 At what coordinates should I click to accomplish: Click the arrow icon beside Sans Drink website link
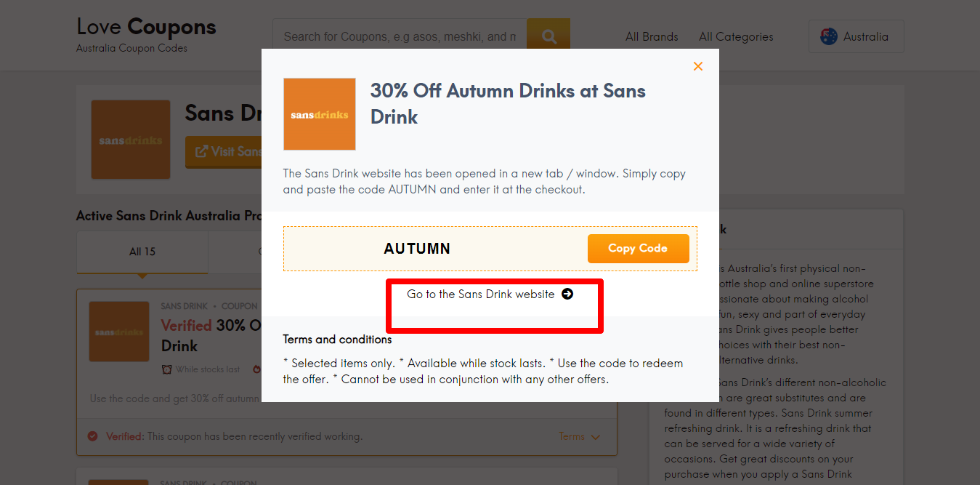click(567, 294)
